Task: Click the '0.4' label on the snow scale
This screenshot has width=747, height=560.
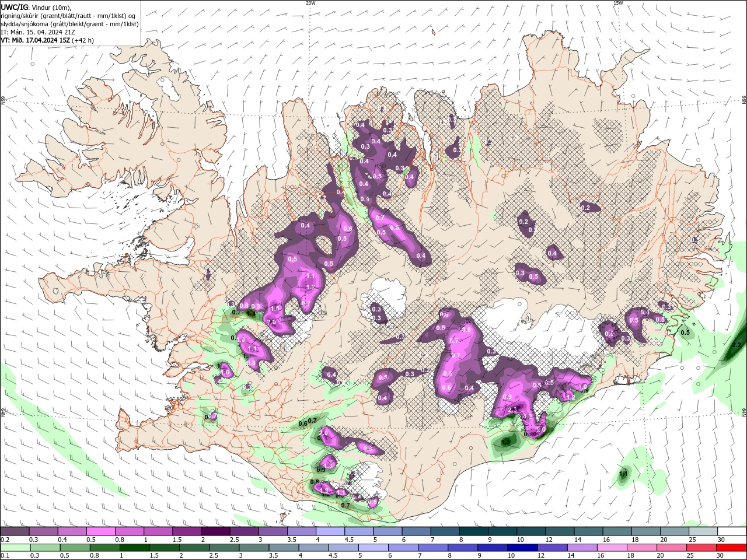Action: pyautogui.click(x=62, y=540)
